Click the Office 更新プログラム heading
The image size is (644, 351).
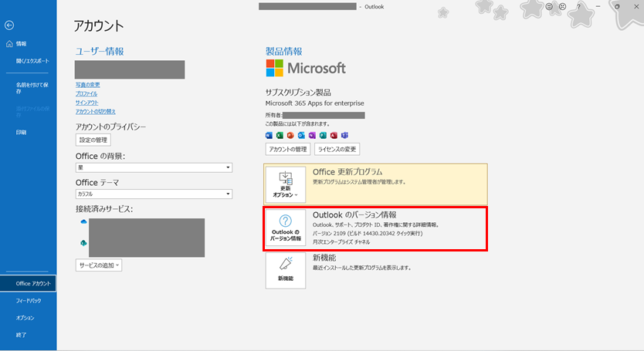347,172
